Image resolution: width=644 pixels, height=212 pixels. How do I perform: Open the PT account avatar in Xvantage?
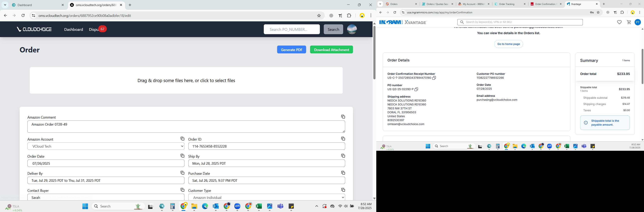[x=638, y=22]
